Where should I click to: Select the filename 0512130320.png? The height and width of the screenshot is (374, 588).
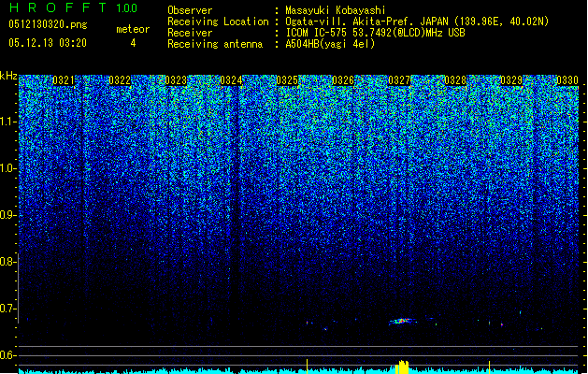click(x=48, y=24)
